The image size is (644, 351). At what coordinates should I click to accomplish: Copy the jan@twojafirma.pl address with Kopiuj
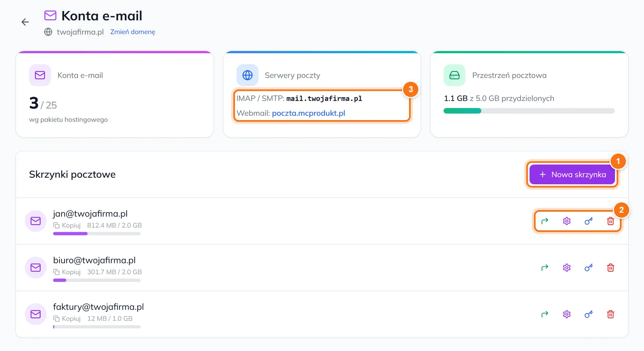coord(67,225)
